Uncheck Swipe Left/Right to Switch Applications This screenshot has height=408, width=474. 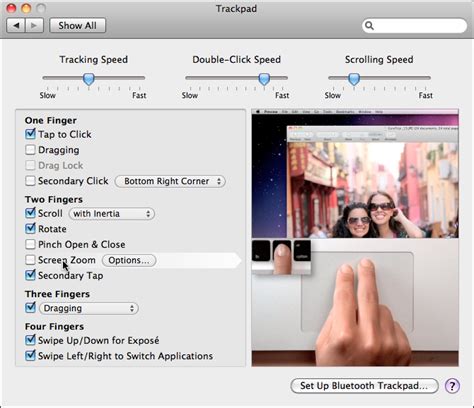click(30, 356)
